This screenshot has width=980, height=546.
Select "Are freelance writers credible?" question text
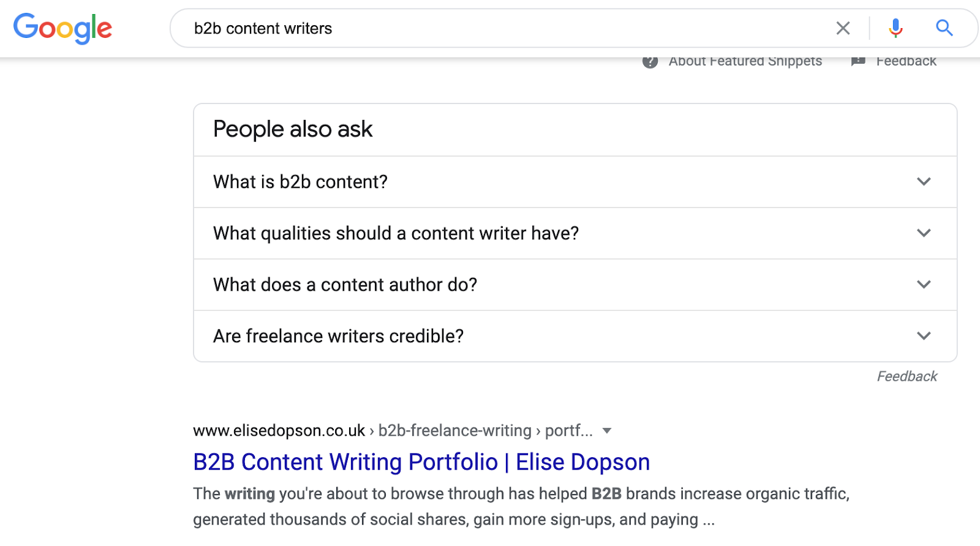pos(338,336)
